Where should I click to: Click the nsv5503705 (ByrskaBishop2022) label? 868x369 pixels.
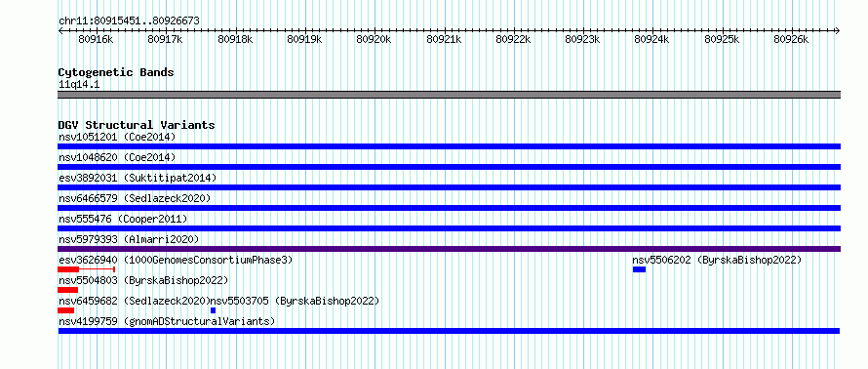coord(296,301)
